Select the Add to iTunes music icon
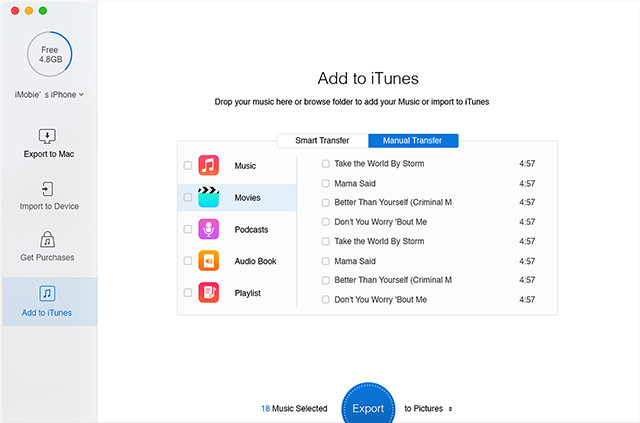 click(47, 293)
